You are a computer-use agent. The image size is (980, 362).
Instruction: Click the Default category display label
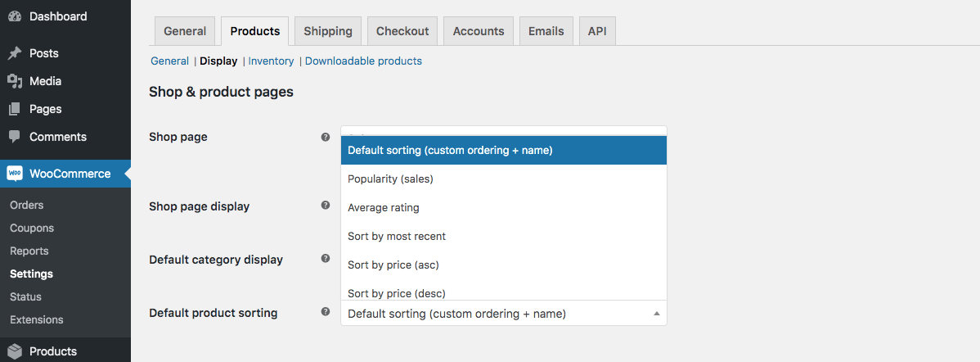click(216, 260)
